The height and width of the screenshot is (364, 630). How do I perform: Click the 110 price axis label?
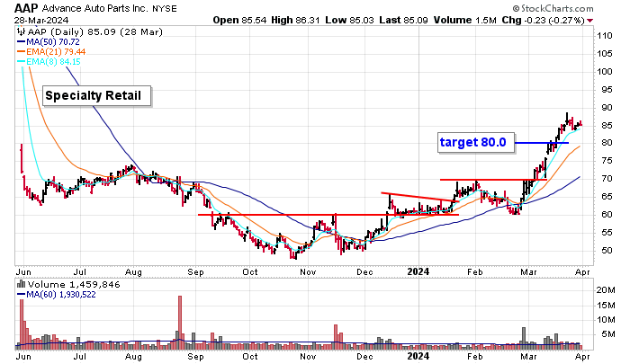pyautogui.click(x=605, y=36)
